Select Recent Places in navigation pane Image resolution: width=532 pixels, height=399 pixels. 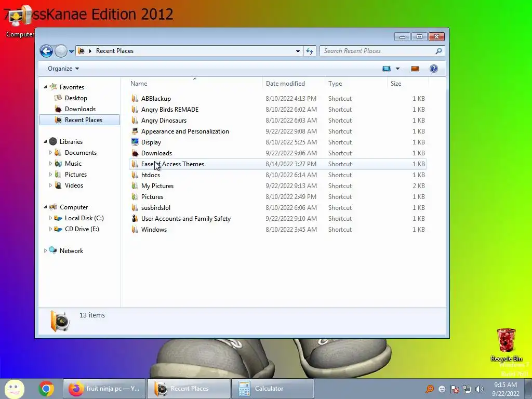coord(79,120)
